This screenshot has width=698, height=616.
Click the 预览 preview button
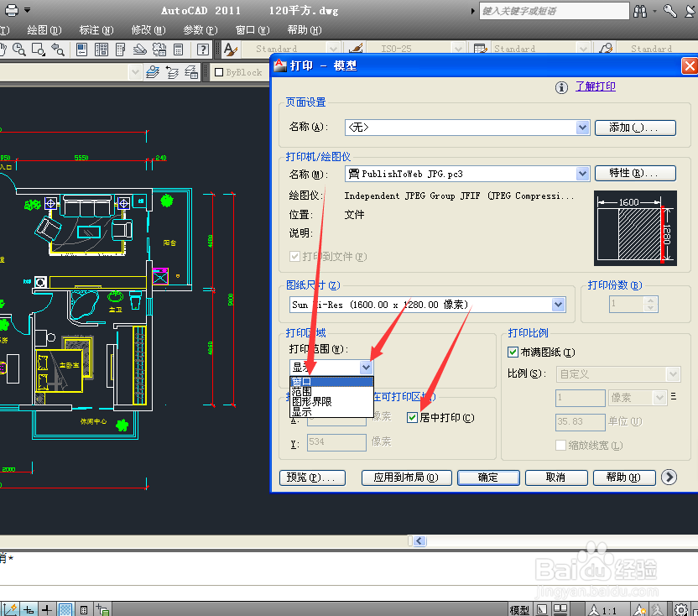click(x=312, y=478)
